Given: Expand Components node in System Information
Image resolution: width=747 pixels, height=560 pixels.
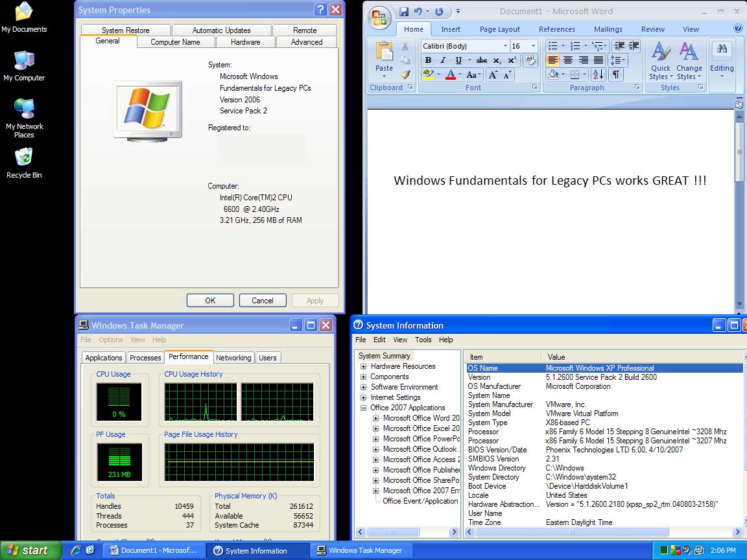Looking at the screenshot, I should tap(364, 377).
